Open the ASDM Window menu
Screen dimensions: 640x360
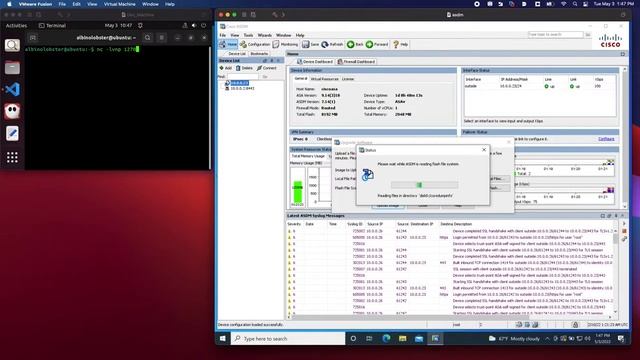283,35
